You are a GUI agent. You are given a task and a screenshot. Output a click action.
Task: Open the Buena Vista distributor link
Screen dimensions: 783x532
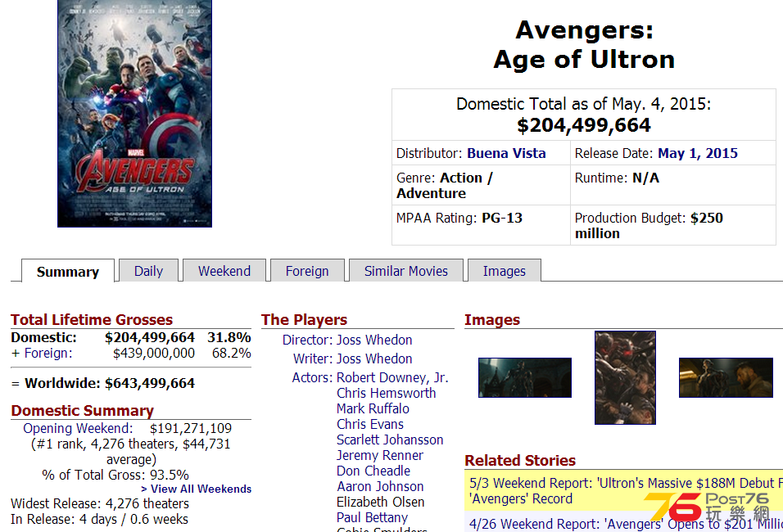[506, 153]
